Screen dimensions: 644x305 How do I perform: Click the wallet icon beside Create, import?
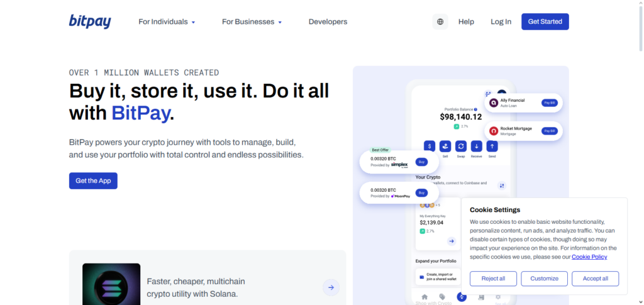[421, 277]
